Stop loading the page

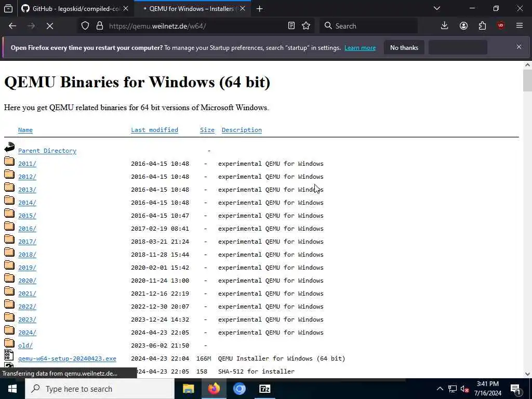[x=50, y=26]
